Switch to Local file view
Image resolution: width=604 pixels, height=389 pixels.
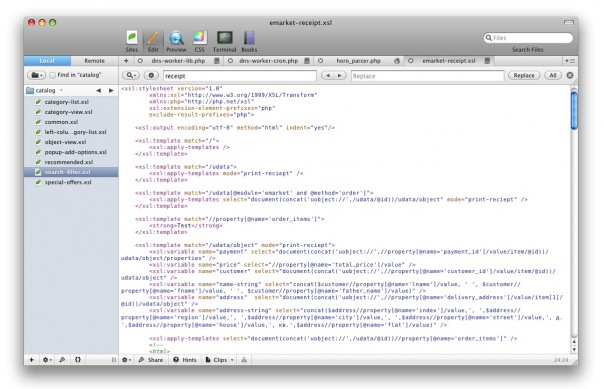point(47,61)
